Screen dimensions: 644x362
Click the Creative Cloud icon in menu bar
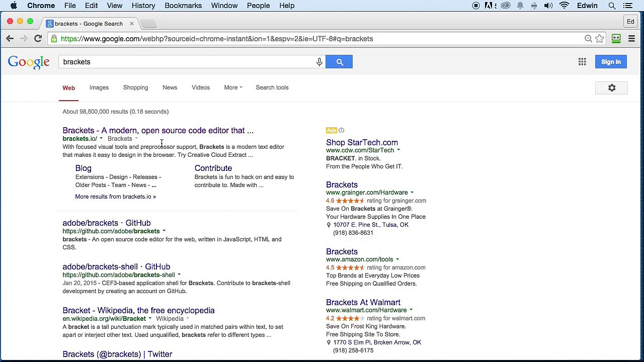click(x=506, y=6)
